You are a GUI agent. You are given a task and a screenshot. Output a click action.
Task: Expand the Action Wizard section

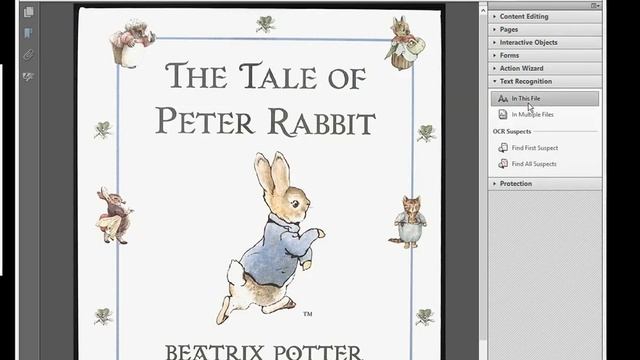(545, 68)
